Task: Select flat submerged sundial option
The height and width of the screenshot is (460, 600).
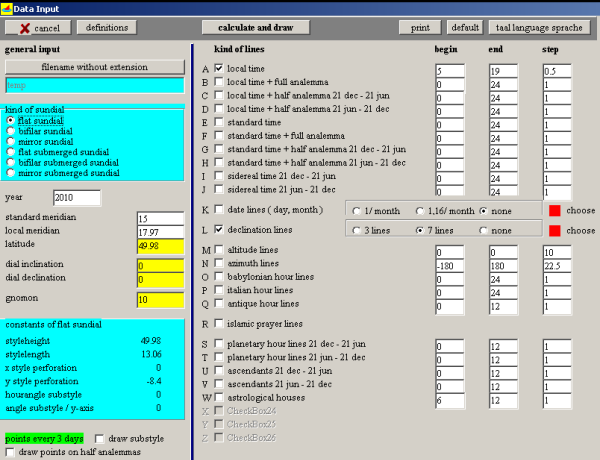Action: pos(11,152)
